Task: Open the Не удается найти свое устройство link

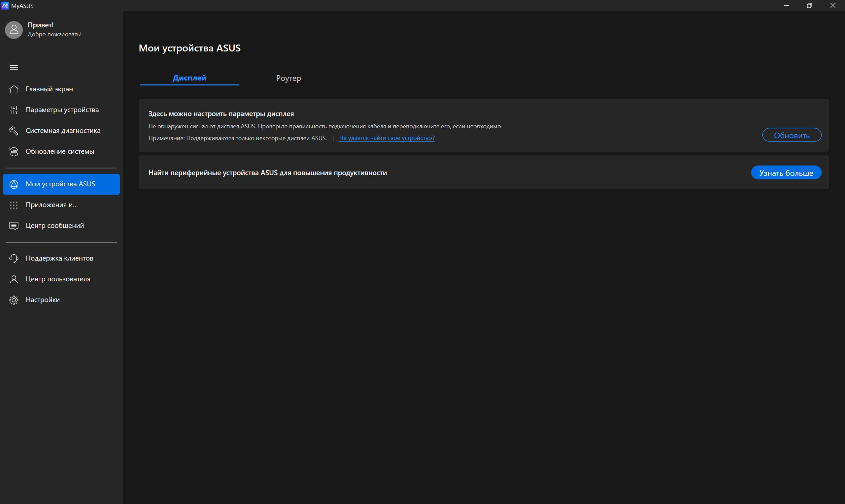Action: 387,138
